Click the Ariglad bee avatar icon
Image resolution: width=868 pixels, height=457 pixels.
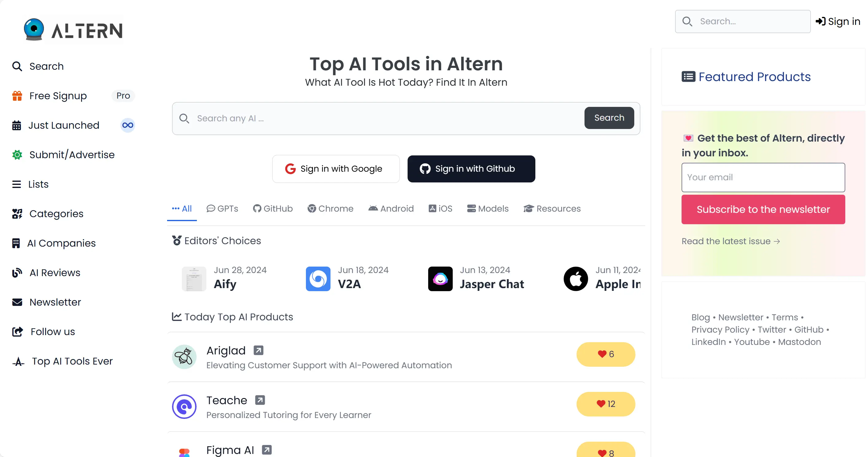184,357
